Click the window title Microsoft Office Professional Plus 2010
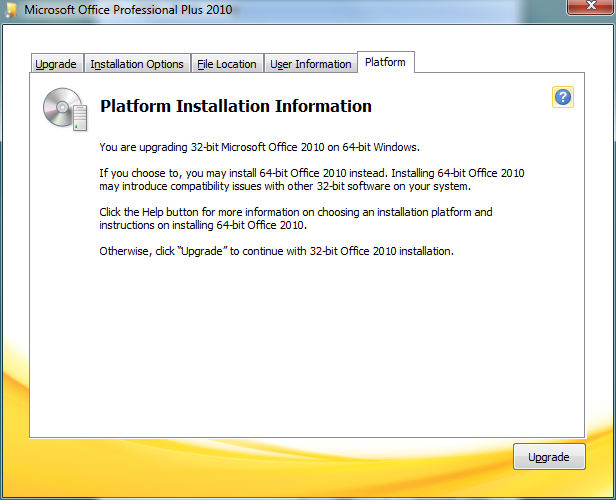616x500 pixels. tap(128, 9)
